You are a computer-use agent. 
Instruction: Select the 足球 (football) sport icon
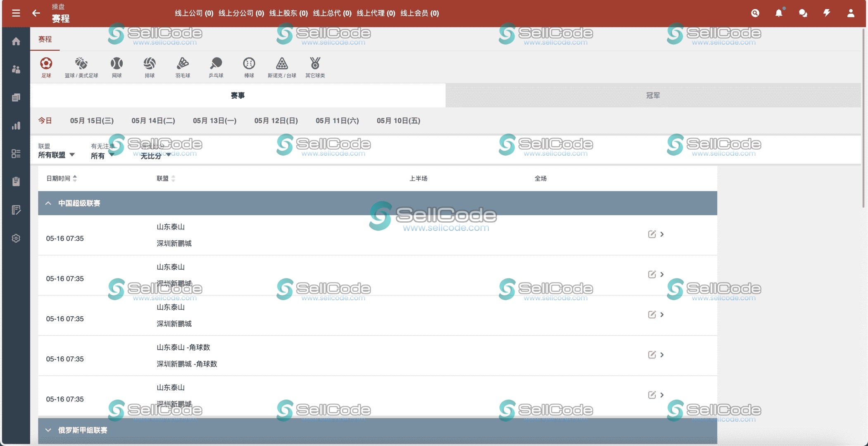click(x=47, y=66)
